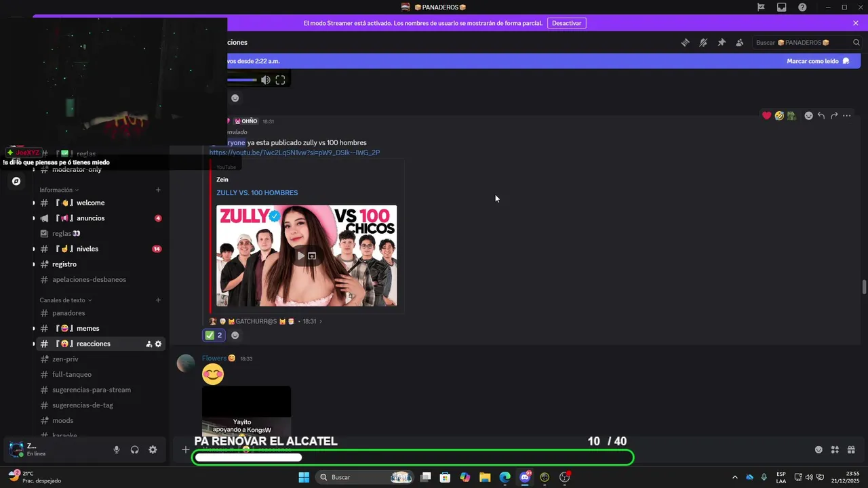Open ZULLY VS. 100 HOMBRES title link

[x=257, y=193]
